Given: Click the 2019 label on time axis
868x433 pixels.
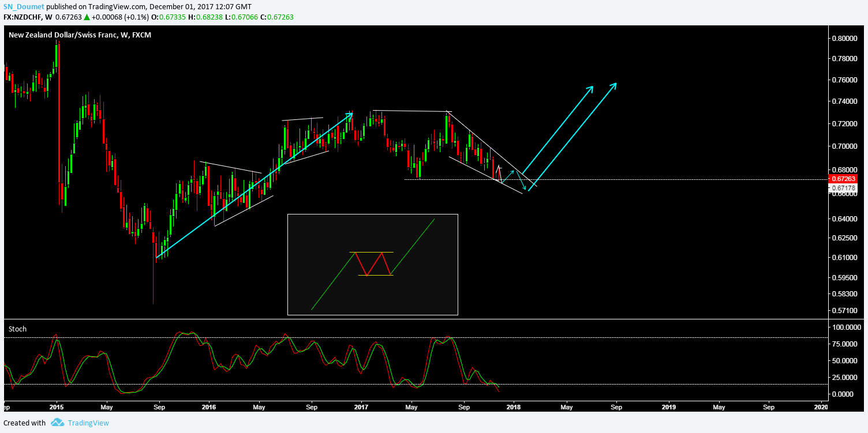Looking at the screenshot, I should click(x=668, y=407).
